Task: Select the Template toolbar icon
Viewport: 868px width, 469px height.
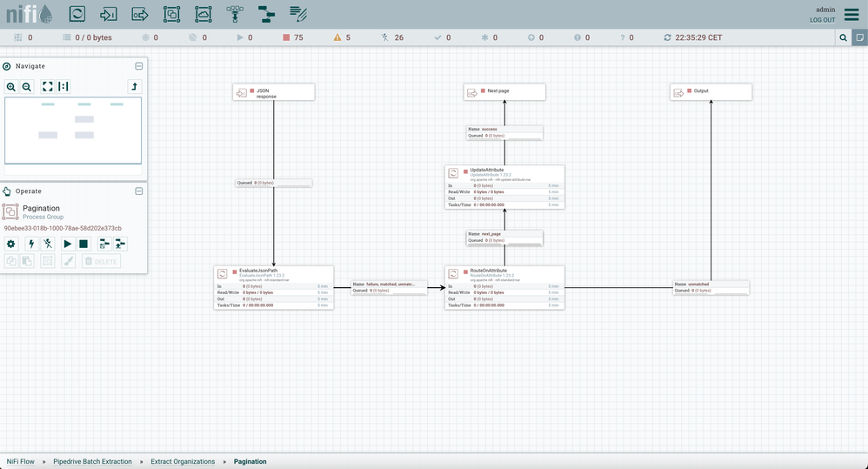Action: tap(266, 14)
